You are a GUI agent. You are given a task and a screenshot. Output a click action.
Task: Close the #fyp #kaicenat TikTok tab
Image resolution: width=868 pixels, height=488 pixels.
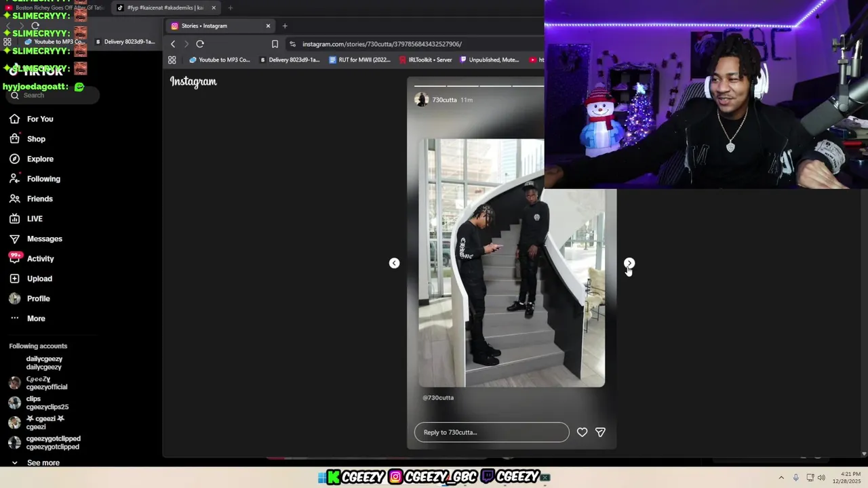pyautogui.click(x=214, y=8)
